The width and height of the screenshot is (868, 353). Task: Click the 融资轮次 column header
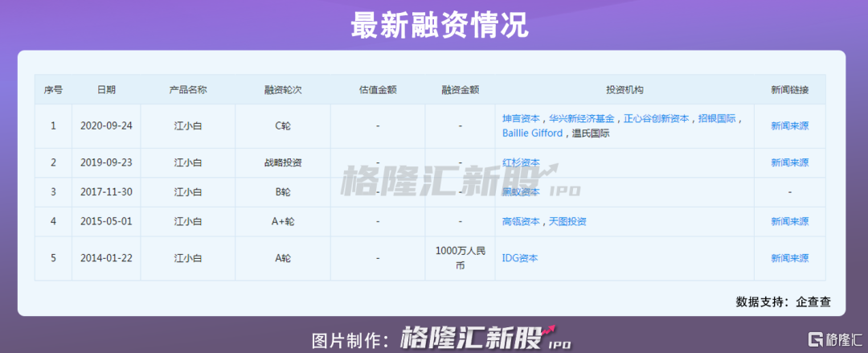coord(282,90)
